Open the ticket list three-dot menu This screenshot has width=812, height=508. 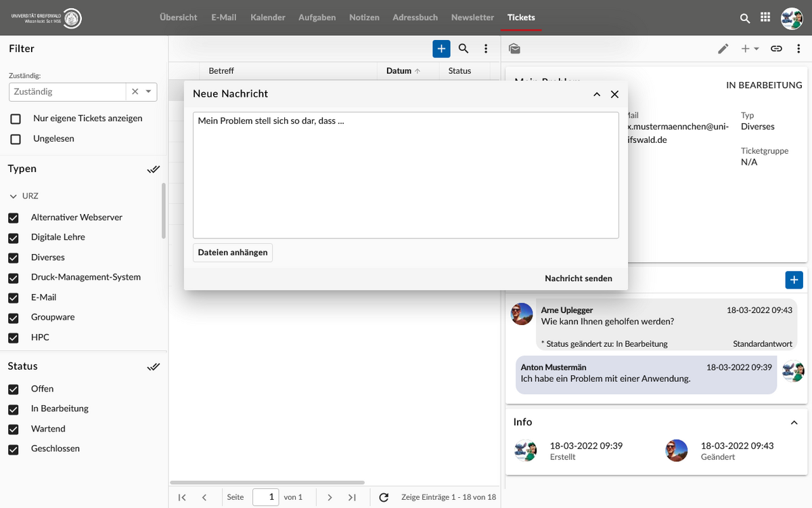[486, 49]
